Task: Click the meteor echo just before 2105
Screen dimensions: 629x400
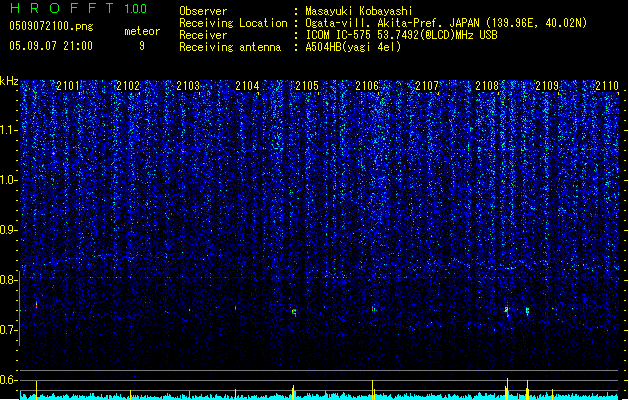Action: pyautogui.click(x=294, y=313)
